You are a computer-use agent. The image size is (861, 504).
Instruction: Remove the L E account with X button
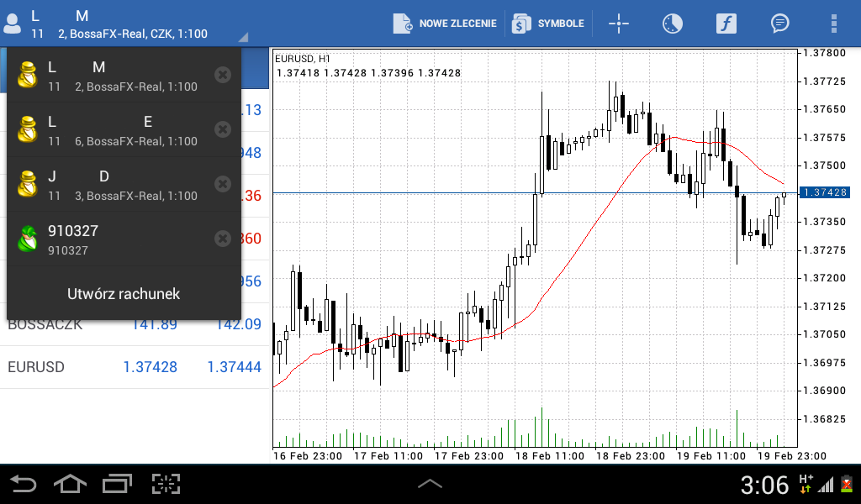click(222, 129)
